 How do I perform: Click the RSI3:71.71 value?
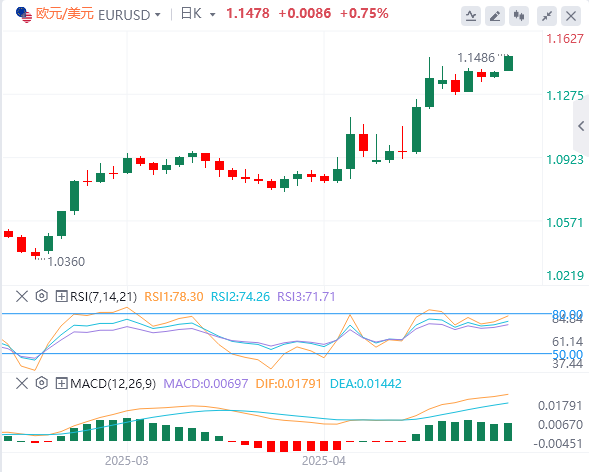coord(306,297)
